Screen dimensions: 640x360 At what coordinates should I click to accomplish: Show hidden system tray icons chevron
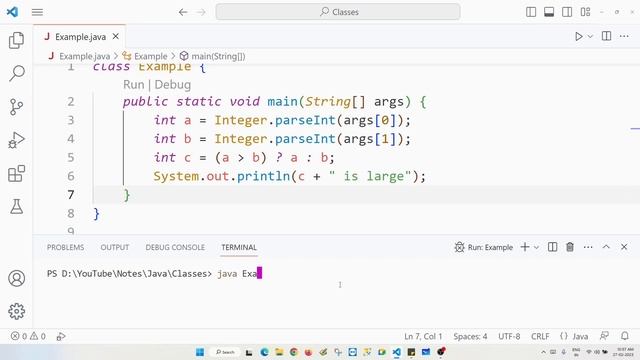(543, 352)
